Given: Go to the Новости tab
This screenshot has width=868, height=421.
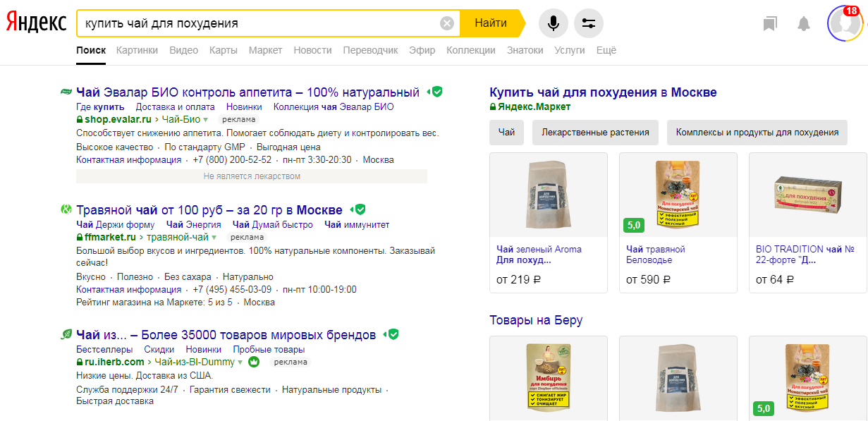Looking at the screenshot, I should click(312, 50).
